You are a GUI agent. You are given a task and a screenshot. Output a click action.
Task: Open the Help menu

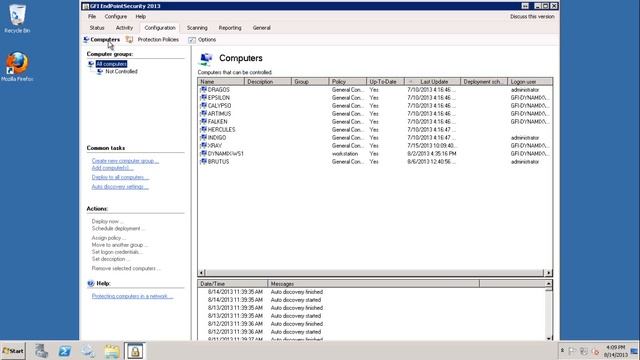tap(140, 17)
